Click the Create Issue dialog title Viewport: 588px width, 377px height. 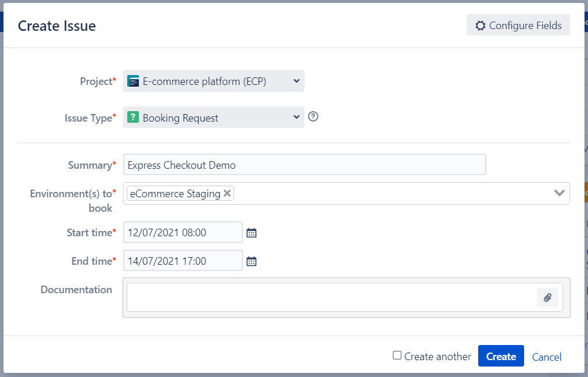tap(56, 26)
